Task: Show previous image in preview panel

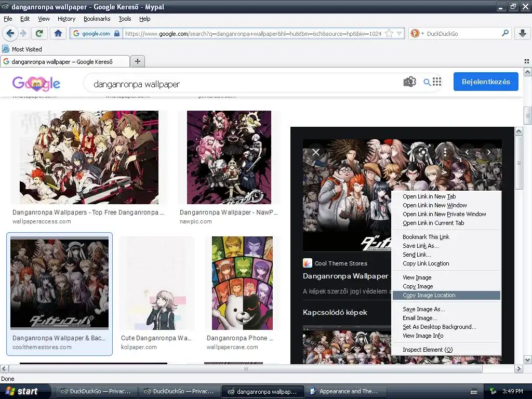Action: 467,152
